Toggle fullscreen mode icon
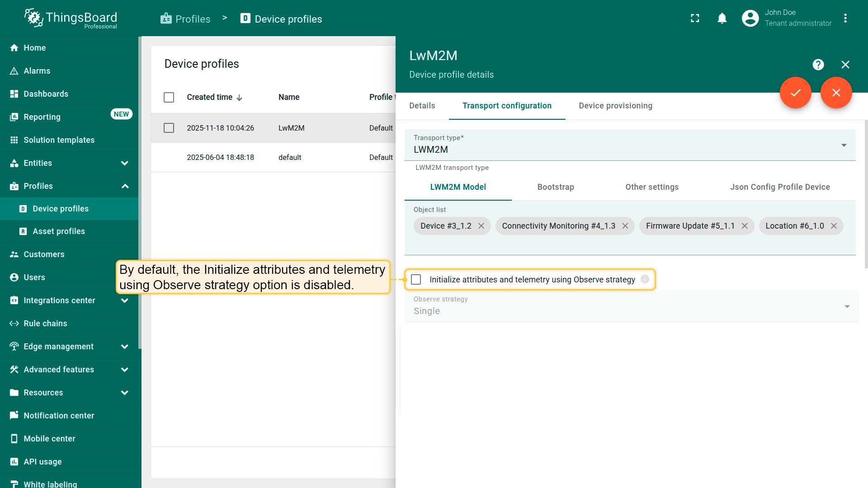This screenshot has width=868, height=488. pos(695,19)
